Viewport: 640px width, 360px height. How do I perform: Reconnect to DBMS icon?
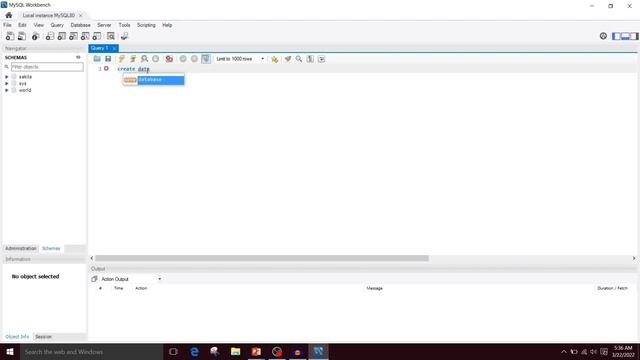[x=124, y=36]
